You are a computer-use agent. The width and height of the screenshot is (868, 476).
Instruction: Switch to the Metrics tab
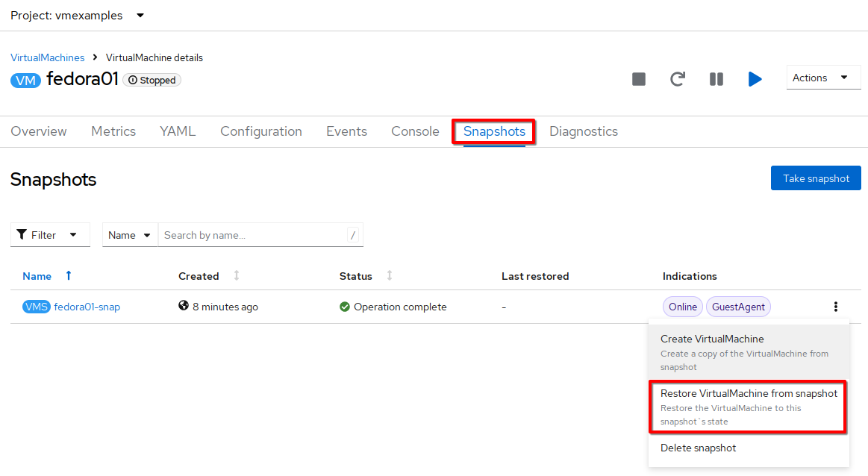tap(113, 131)
